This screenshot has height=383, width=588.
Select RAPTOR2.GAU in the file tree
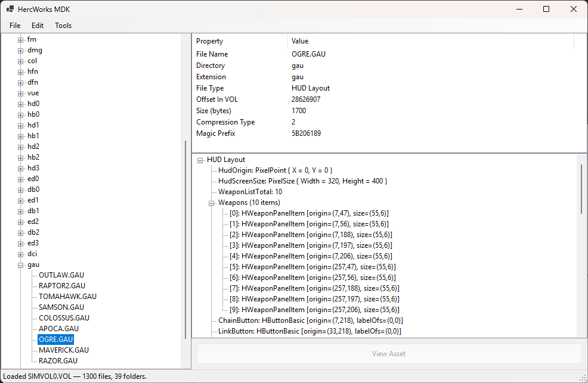tap(62, 286)
